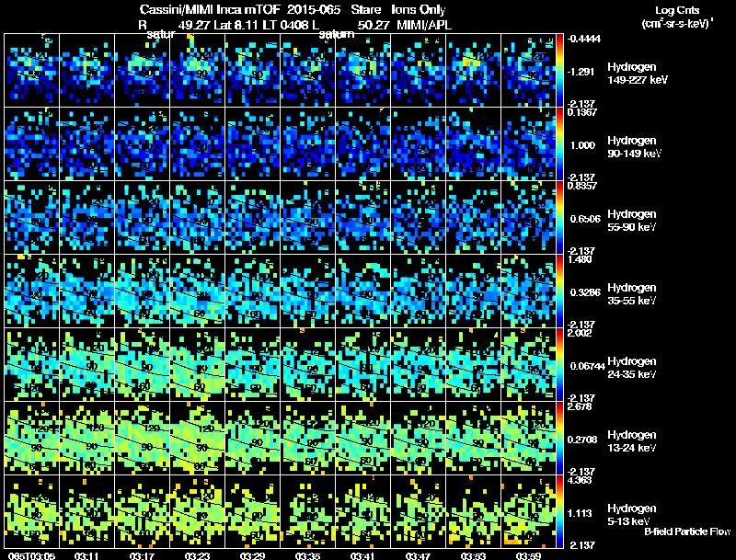This screenshot has width=736, height=560.
Task: Click the '0.8357' colorbar value
Action: [582, 186]
